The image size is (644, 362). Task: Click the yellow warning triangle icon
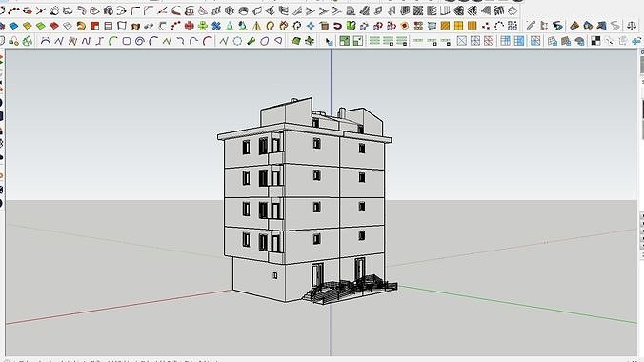click(x=256, y=27)
